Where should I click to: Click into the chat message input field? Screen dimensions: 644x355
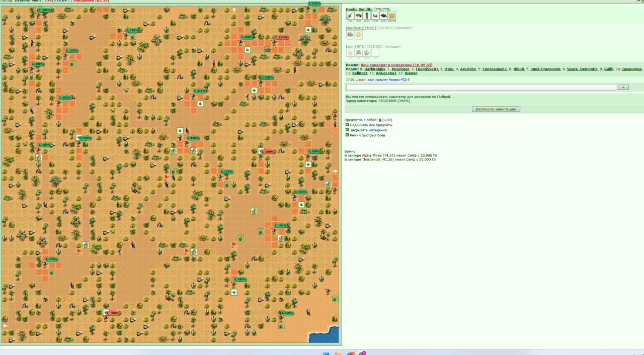click(x=481, y=87)
